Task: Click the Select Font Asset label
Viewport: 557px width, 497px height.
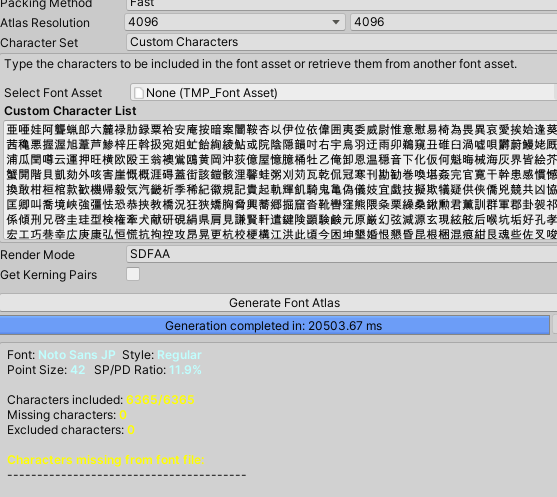Action: tap(53, 93)
